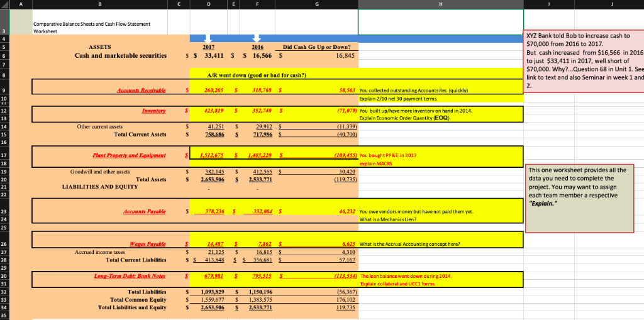
Task: Select the 'Accounts Payable' label cell
Action: pos(145,212)
